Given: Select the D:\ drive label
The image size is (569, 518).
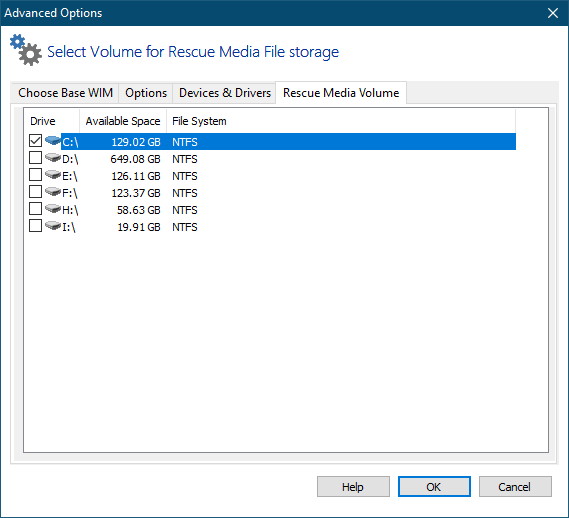Looking at the screenshot, I should click(70, 159).
